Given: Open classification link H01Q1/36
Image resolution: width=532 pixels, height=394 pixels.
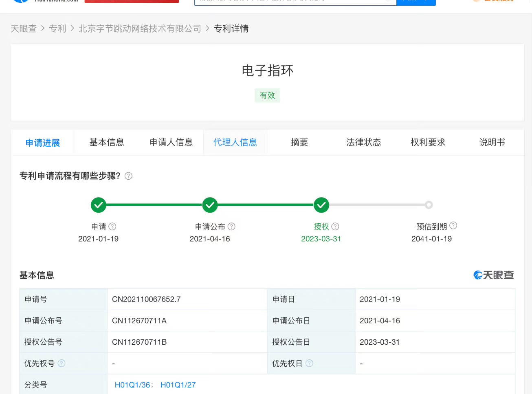Looking at the screenshot, I should 132,385.
